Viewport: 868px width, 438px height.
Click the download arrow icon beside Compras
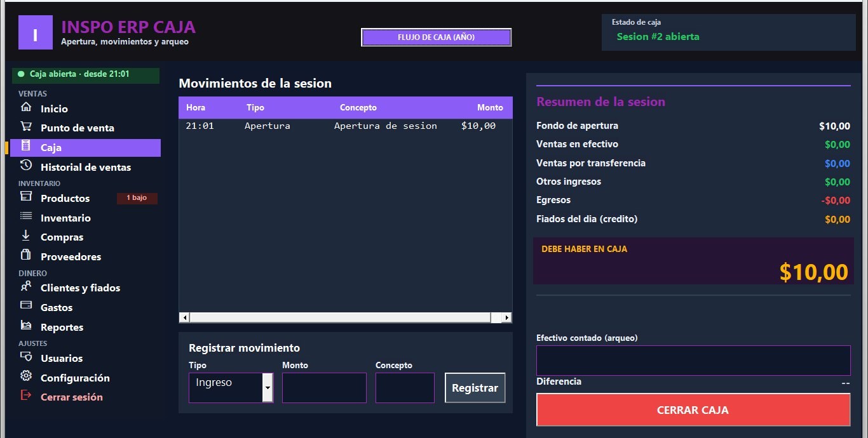pyautogui.click(x=25, y=236)
